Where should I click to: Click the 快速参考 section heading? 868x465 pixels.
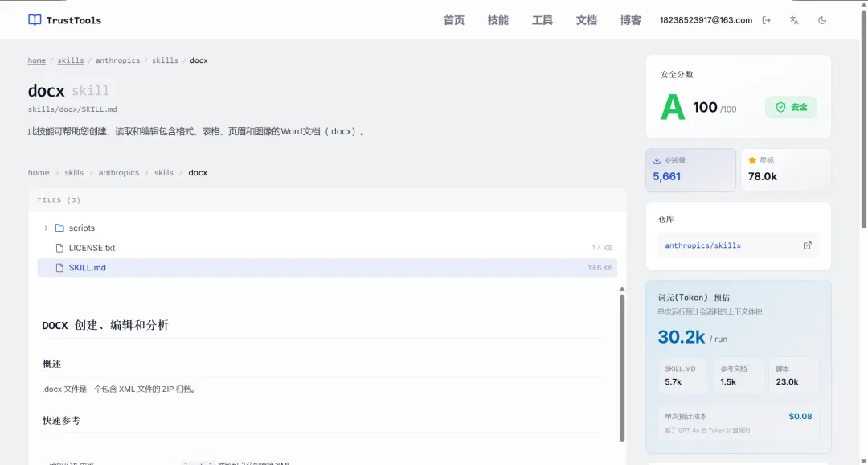coord(61,421)
